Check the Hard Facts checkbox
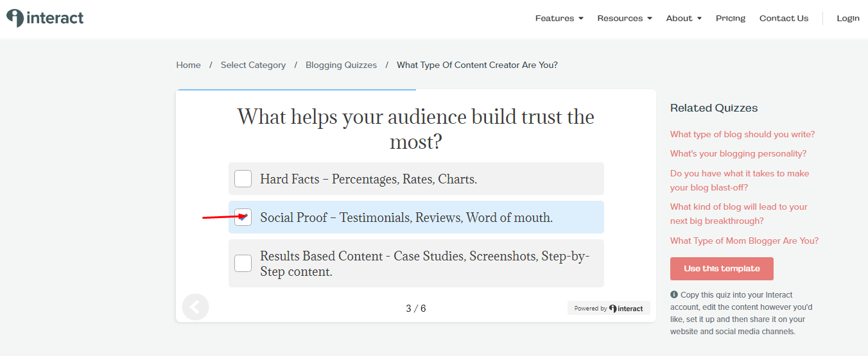 pyautogui.click(x=243, y=178)
